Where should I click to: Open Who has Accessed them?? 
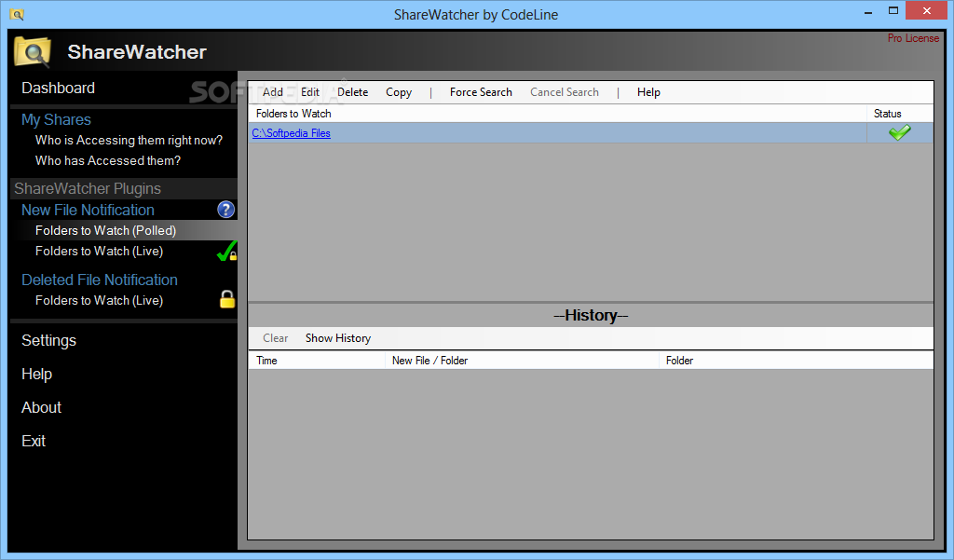tap(108, 160)
